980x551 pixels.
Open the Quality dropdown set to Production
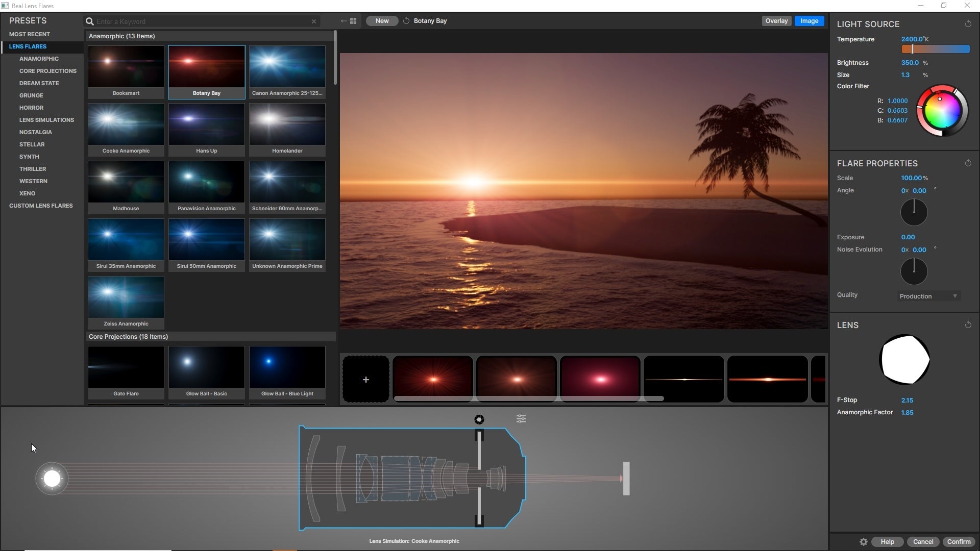[928, 296]
